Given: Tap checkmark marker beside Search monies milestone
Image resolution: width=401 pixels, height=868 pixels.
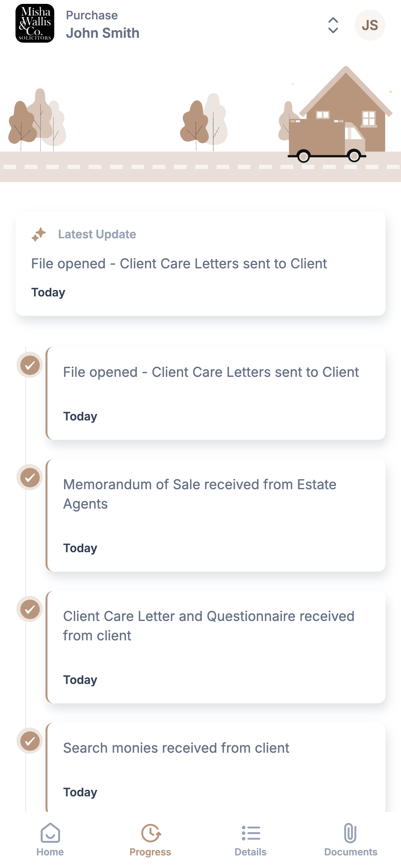Looking at the screenshot, I should (30, 741).
